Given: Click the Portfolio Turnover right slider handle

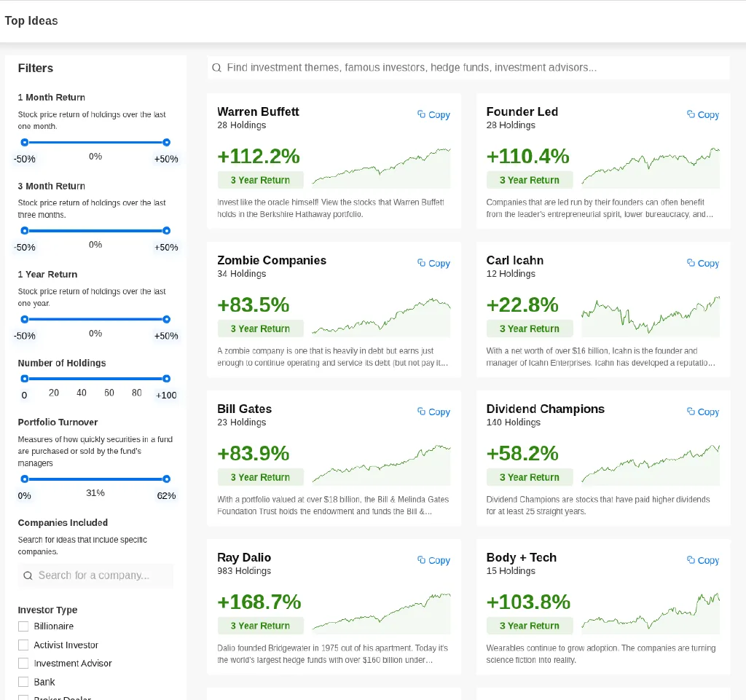Looking at the screenshot, I should pyautogui.click(x=166, y=479).
